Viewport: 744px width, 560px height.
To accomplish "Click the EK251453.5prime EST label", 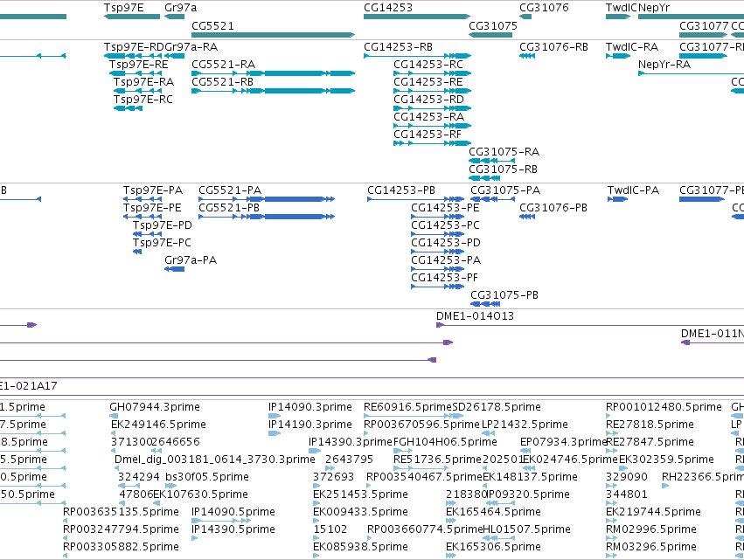I will [360, 494].
